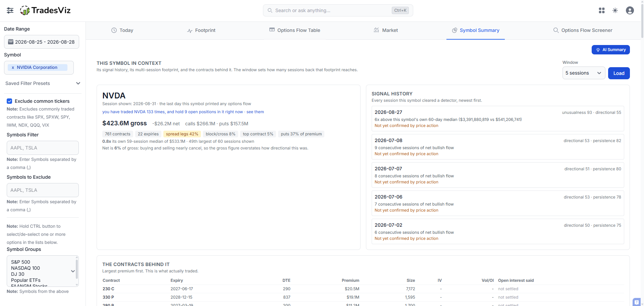
Task: Select the Symbol Summary tab
Action: 476,30
